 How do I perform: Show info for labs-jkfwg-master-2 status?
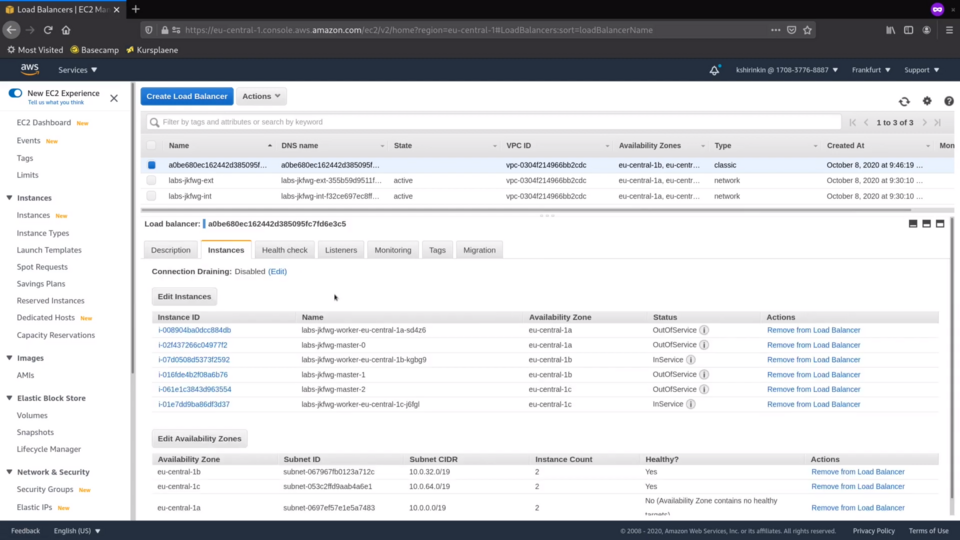point(704,389)
